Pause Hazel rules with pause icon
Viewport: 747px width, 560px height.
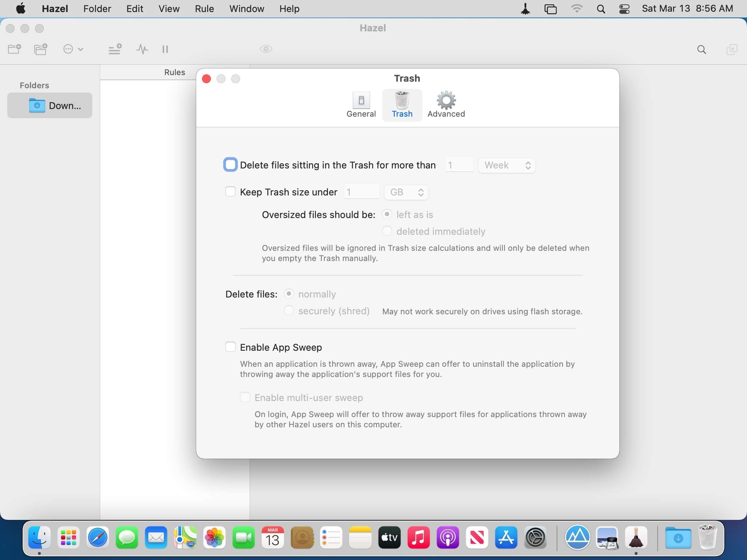(165, 49)
